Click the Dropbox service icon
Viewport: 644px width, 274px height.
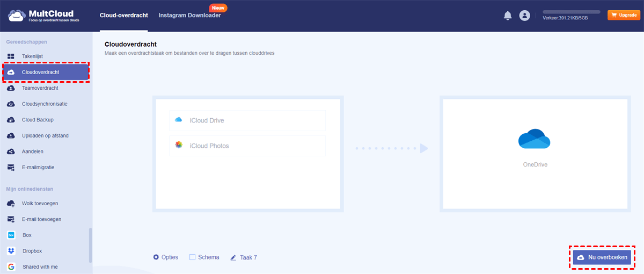tap(11, 251)
